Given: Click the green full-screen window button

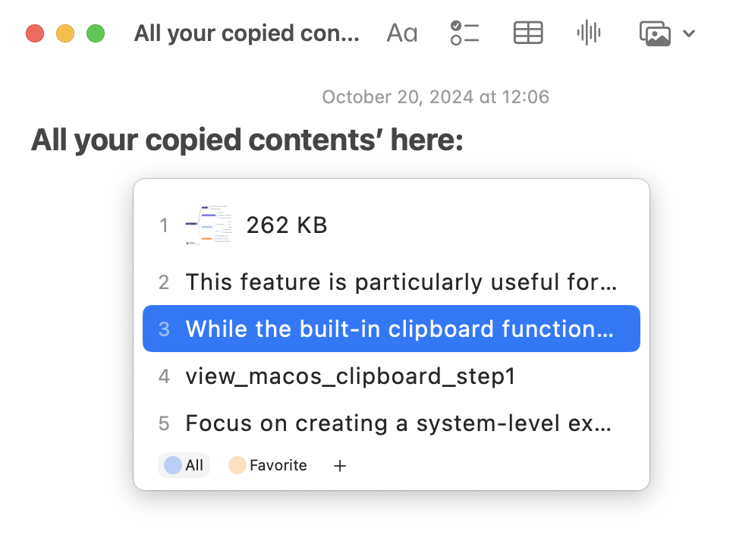Looking at the screenshot, I should (x=95, y=33).
